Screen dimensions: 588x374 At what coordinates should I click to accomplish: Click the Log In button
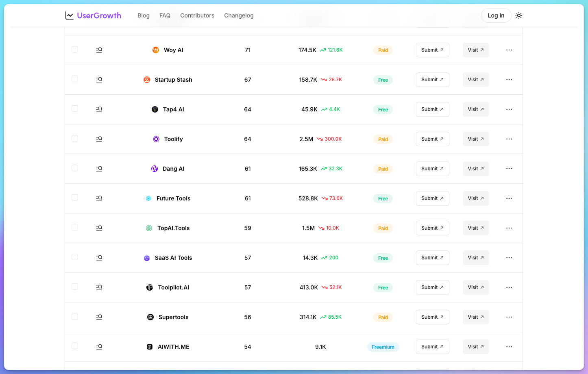(x=496, y=15)
